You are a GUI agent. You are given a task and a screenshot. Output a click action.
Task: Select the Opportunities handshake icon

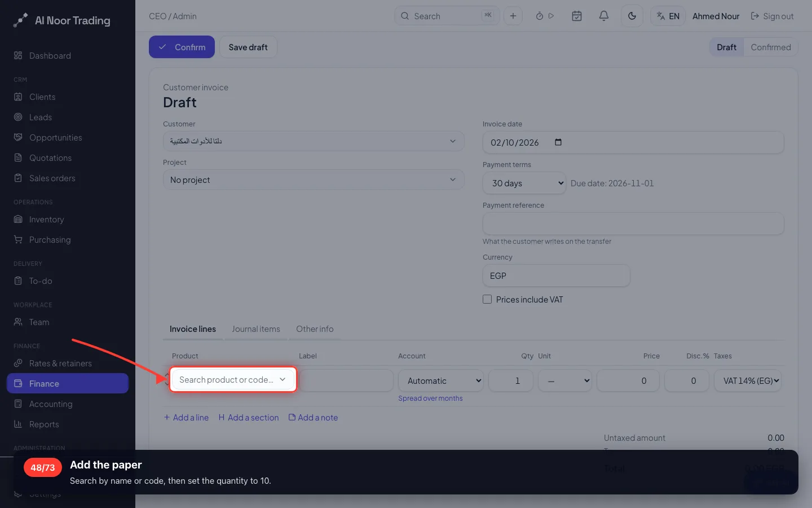coord(18,137)
